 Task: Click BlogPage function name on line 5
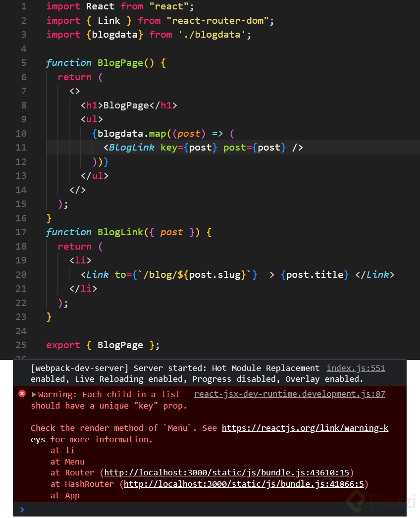coord(120,63)
